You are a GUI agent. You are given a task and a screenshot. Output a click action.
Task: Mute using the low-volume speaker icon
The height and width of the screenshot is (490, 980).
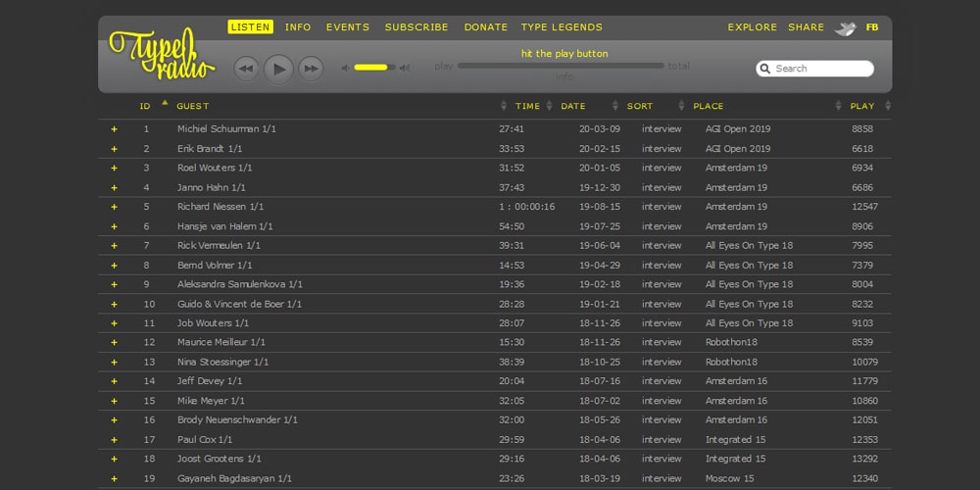click(x=346, y=68)
